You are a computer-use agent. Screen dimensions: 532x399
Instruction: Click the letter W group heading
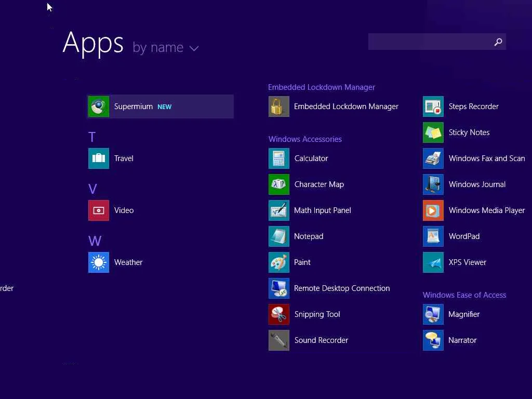(95, 241)
